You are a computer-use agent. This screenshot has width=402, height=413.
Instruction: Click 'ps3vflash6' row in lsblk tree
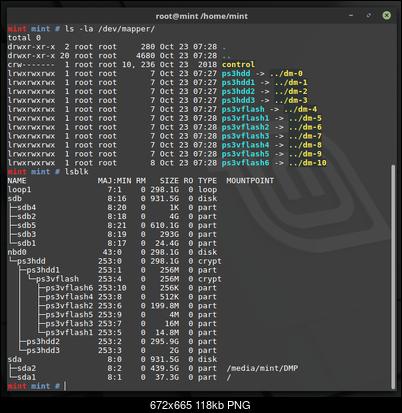point(69,288)
